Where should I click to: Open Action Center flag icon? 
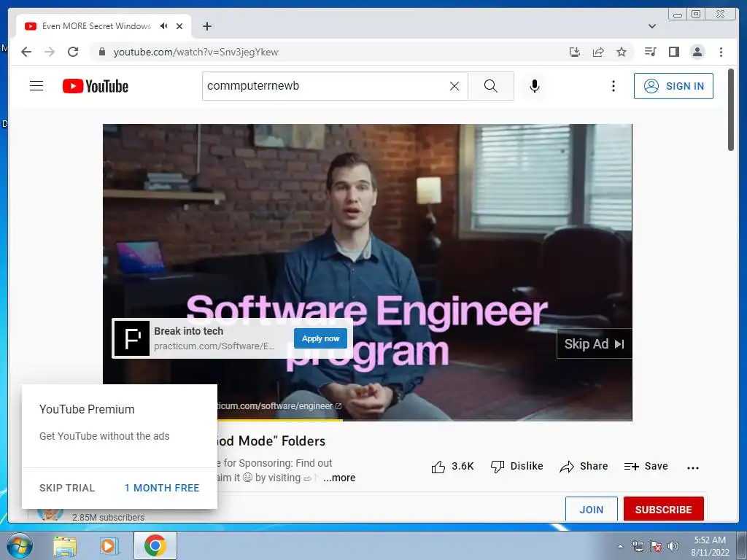tap(656, 546)
